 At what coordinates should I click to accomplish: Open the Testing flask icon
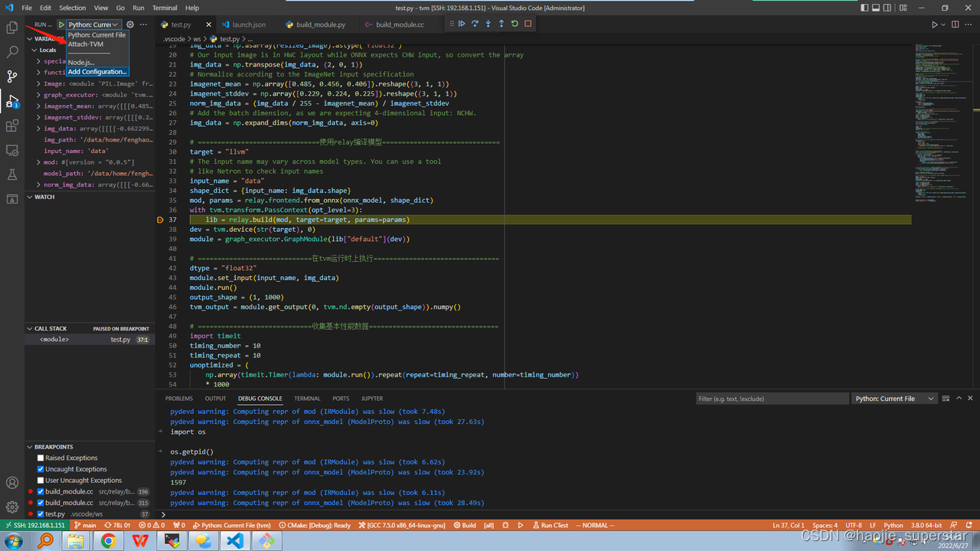(12, 174)
